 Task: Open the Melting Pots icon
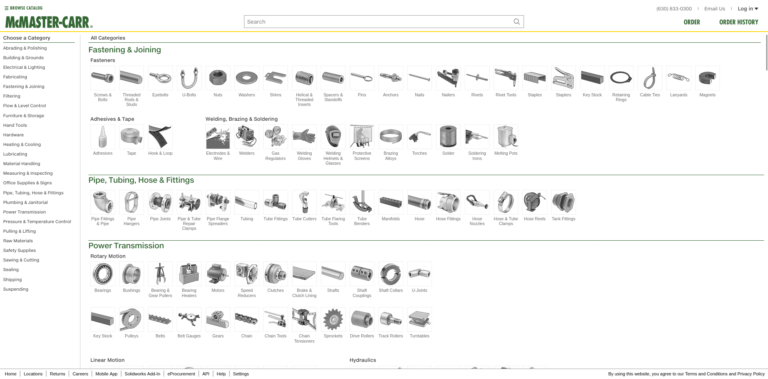click(x=506, y=137)
